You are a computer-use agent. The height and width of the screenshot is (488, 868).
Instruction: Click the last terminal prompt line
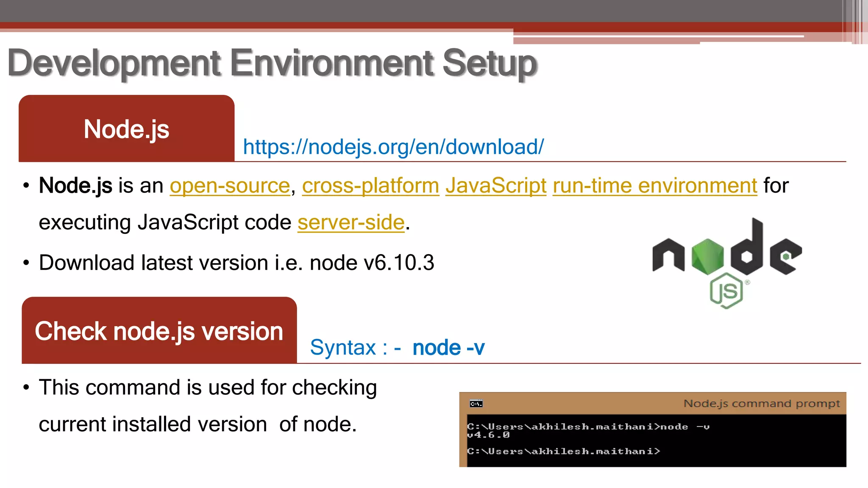click(564, 452)
